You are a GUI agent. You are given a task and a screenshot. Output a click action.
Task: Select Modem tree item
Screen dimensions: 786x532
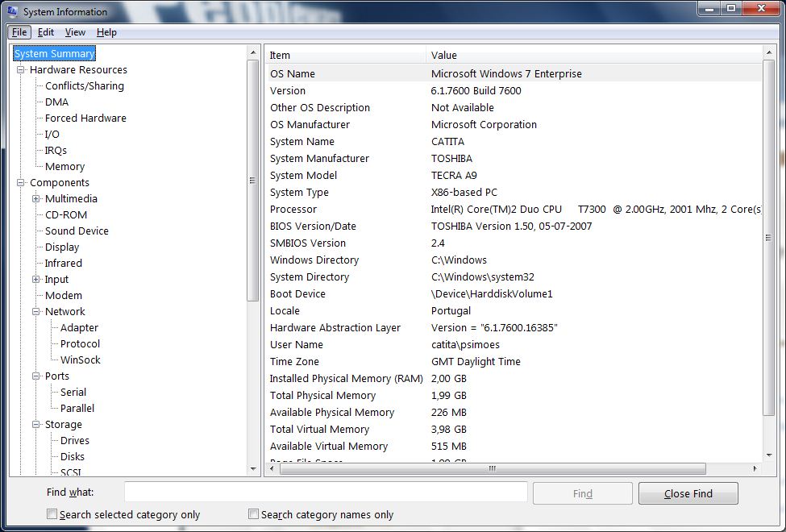click(x=63, y=295)
